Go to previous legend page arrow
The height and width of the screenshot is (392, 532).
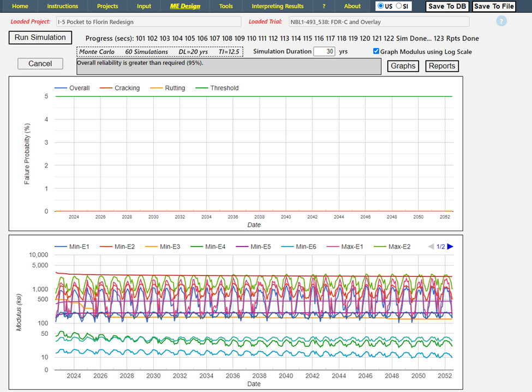(431, 246)
